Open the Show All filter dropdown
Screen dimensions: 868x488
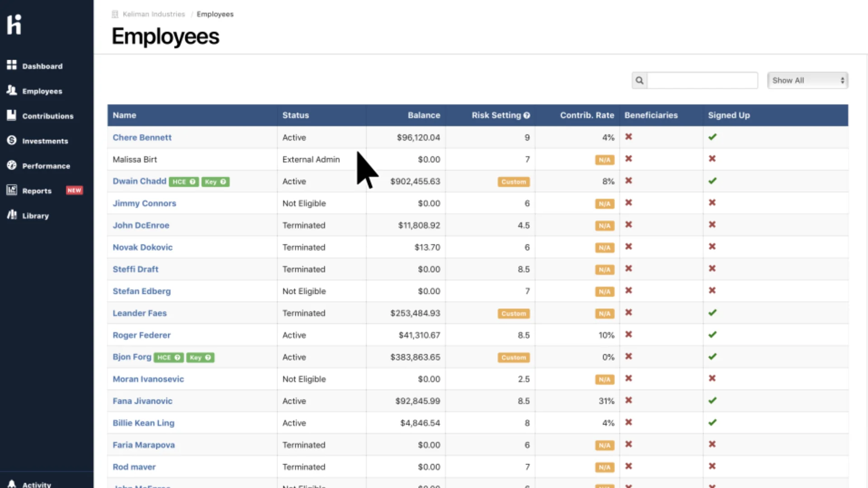tap(807, 80)
